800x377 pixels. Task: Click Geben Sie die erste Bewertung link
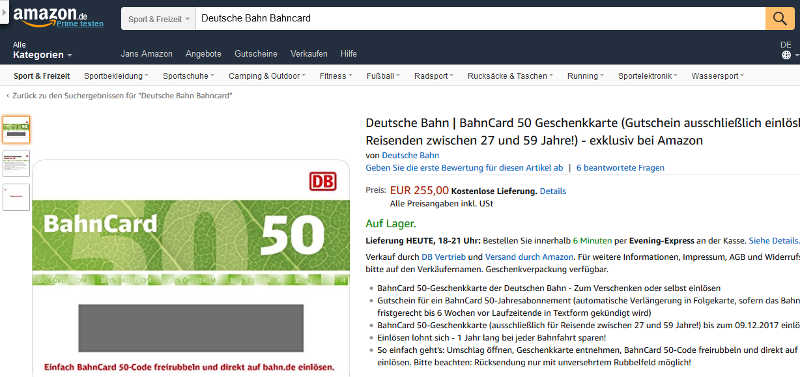click(x=464, y=168)
